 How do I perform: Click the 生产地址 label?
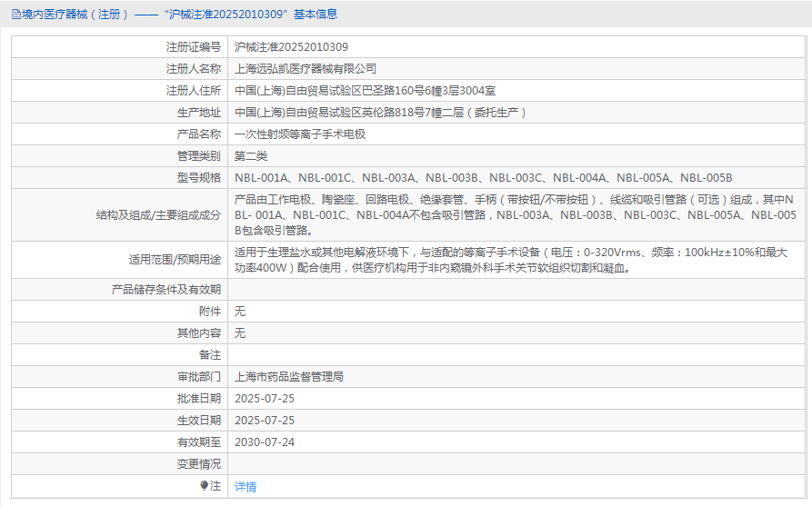(199, 113)
